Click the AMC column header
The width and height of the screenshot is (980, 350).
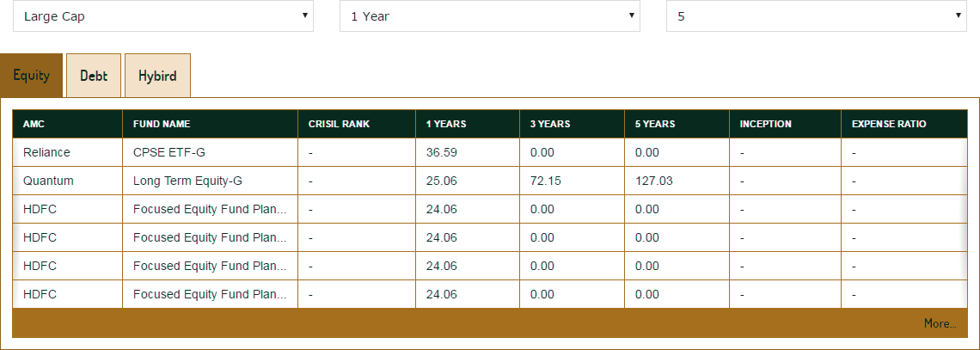tap(34, 124)
